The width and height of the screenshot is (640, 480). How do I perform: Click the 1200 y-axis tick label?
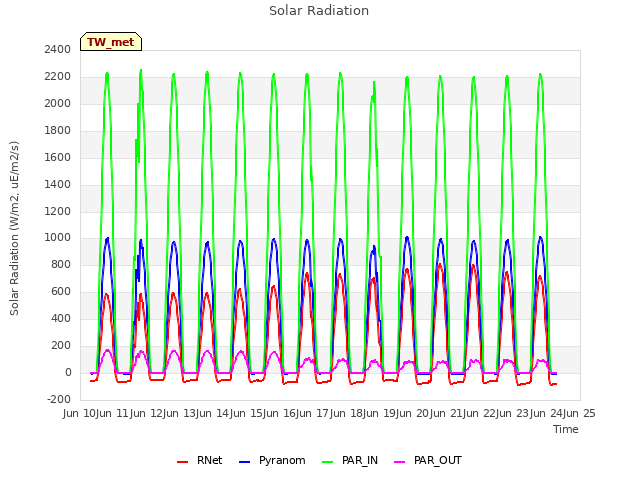click(58, 211)
